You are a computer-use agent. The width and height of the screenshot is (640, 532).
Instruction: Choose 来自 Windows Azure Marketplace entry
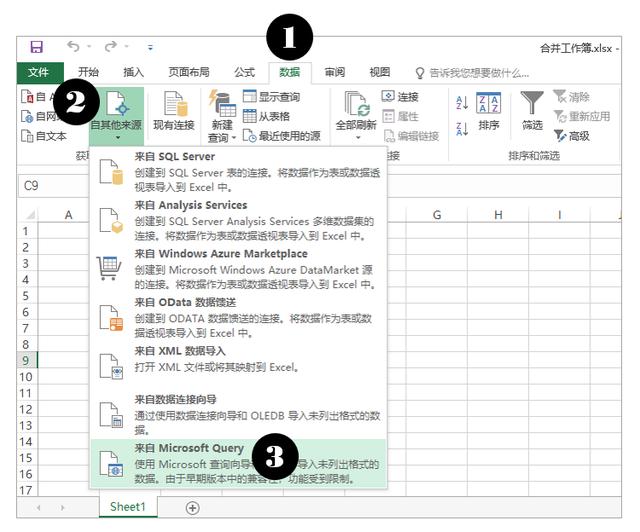click(238, 269)
